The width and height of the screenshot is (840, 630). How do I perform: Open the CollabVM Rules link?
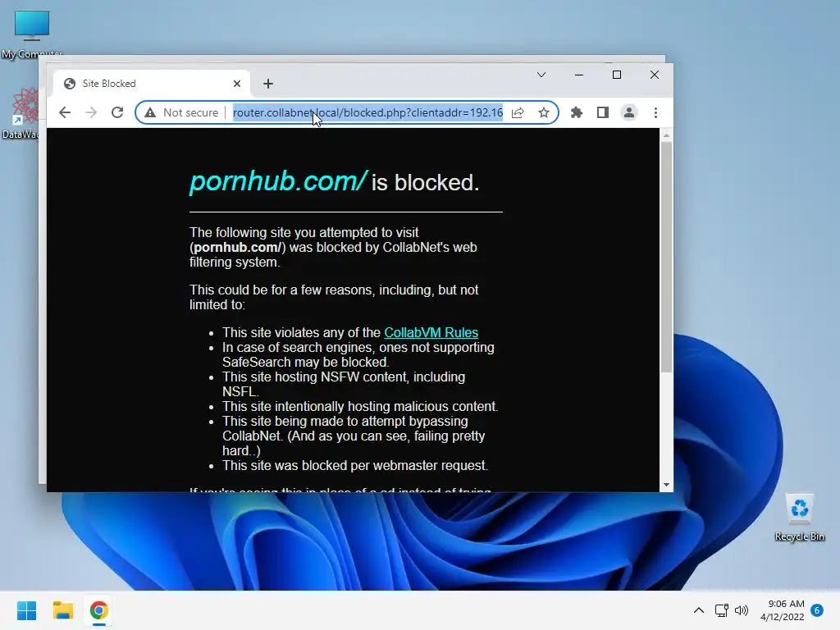(431, 333)
